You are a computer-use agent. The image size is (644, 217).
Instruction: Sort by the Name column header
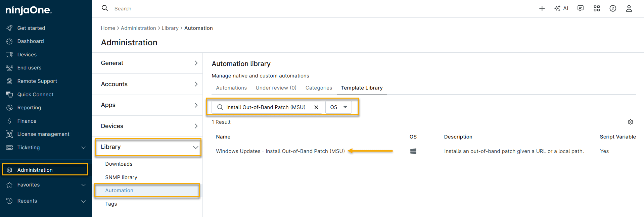point(223,137)
